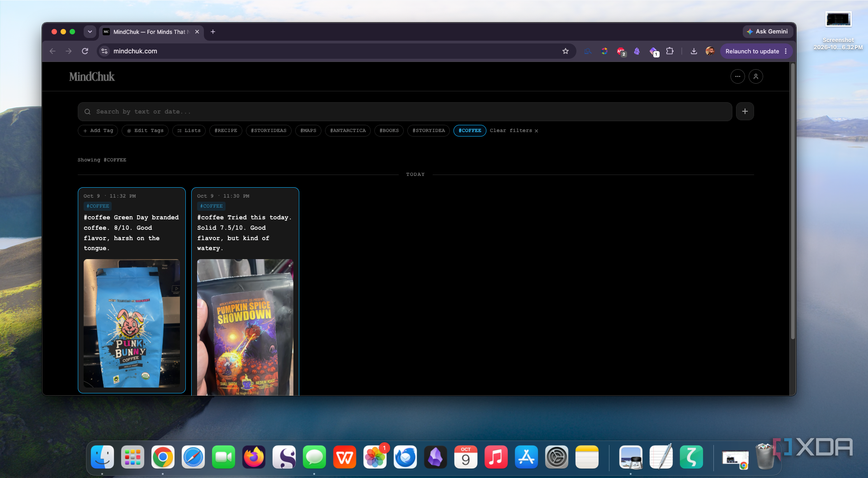Select the Green Day branded coffee note text
This screenshot has height=478, width=868.
[131, 233]
